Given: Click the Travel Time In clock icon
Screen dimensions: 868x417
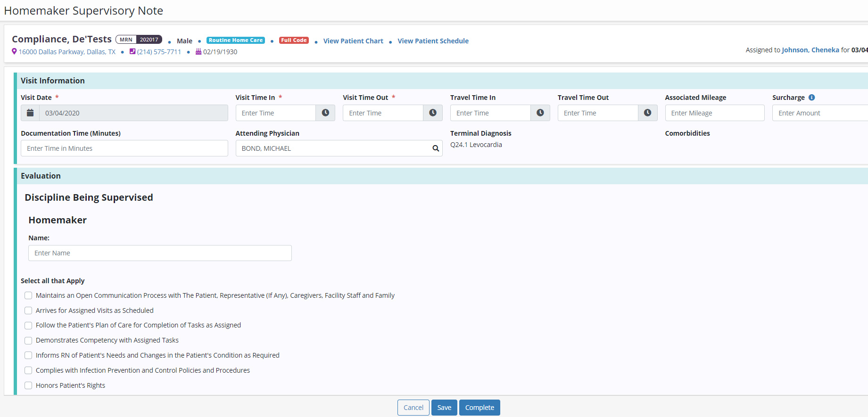Looking at the screenshot, I should click(540, 113).
